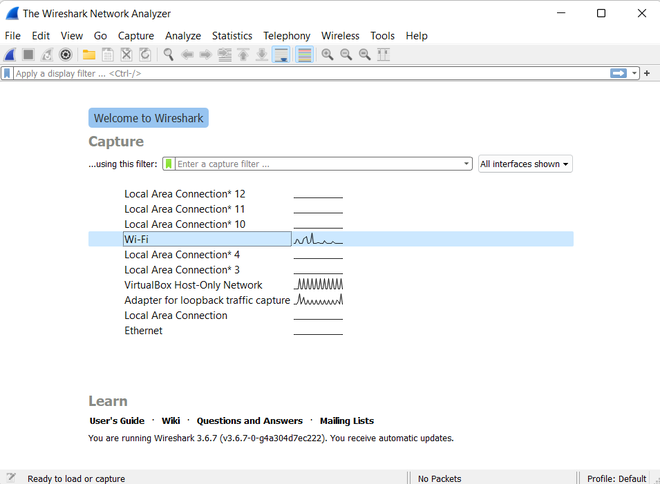Zoom in on packet text
This screenshot has height=484, width=660.
click(327, 55)
